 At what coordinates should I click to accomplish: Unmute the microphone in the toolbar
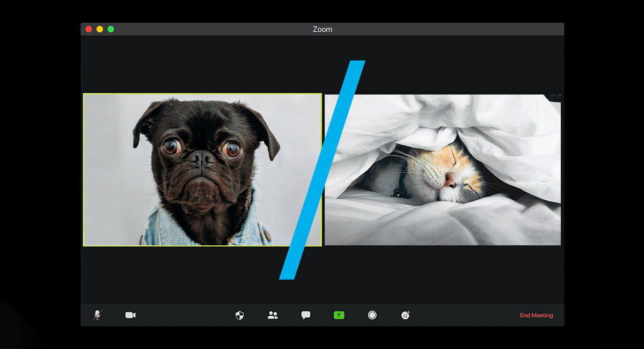tap(97, 315)
